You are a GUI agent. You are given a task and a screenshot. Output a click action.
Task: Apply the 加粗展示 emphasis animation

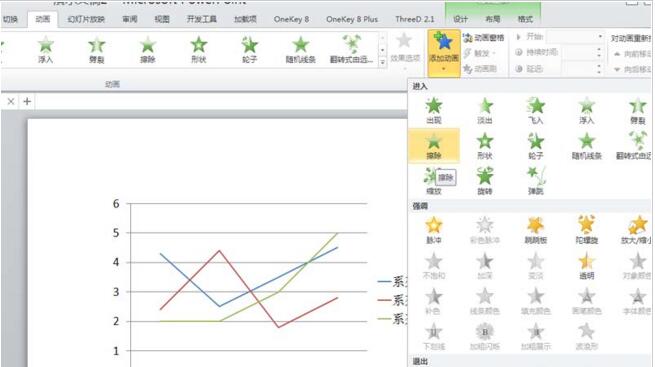click(x=536, y=337)
